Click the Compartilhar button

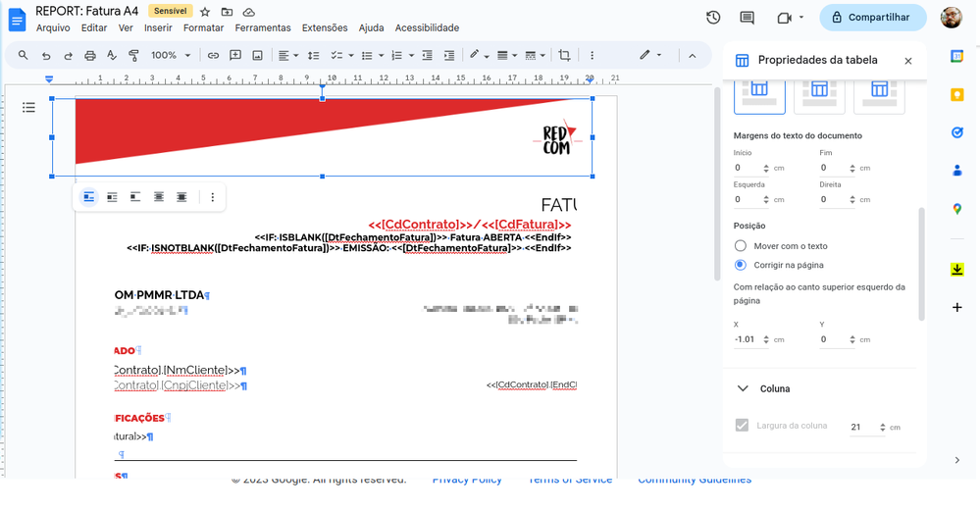click(872, 18)
